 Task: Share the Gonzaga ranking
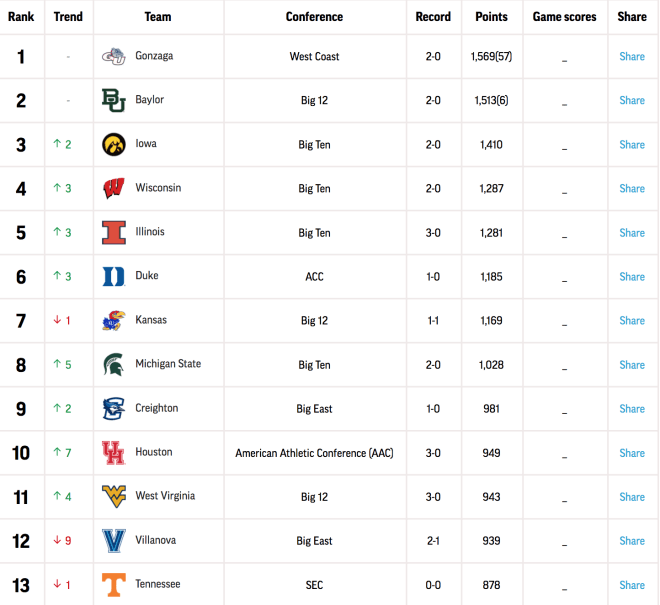pos(632,56)
